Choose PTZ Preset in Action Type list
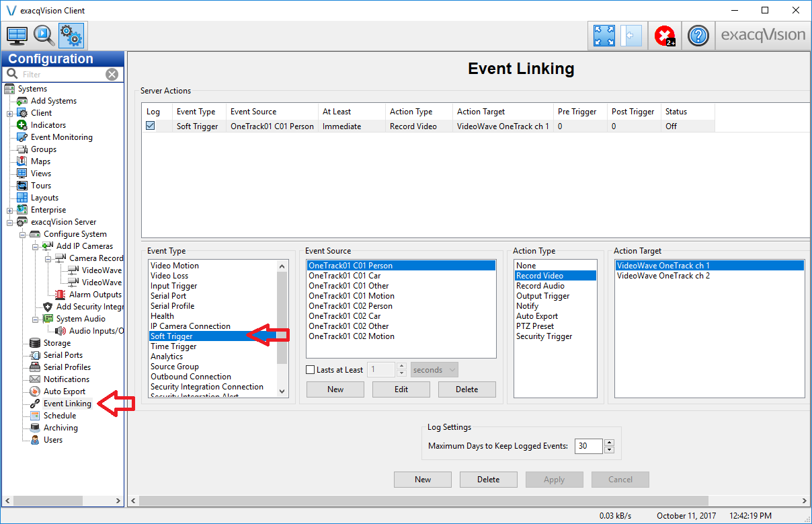Screen dimensions: 812x524 coord(535,326)
